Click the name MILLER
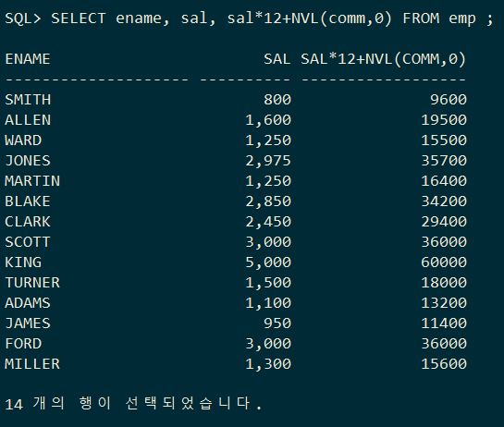Image resolution: width=504 pixels, height=427 pixels. pyautogui.click(x=32, y=364)
